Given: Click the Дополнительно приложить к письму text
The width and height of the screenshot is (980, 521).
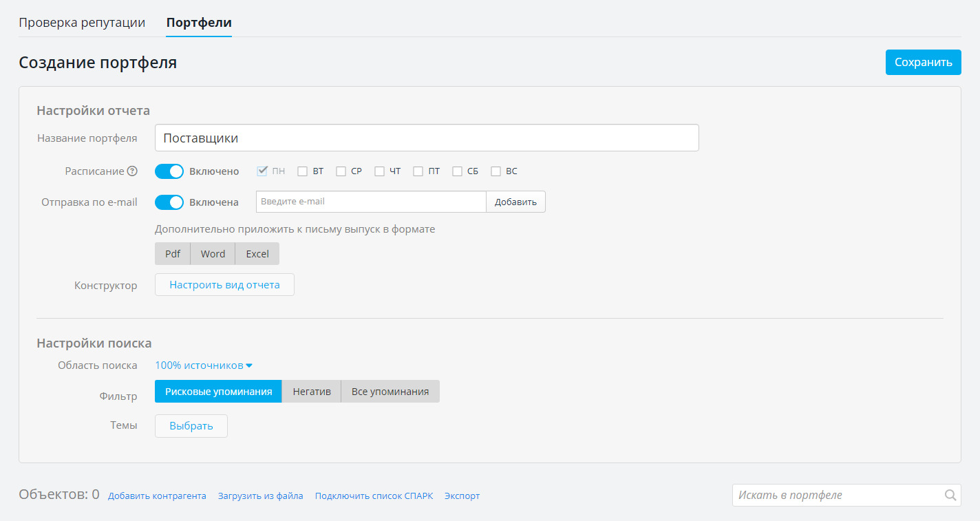Looking at the screenshot, I should pos(295,229).
